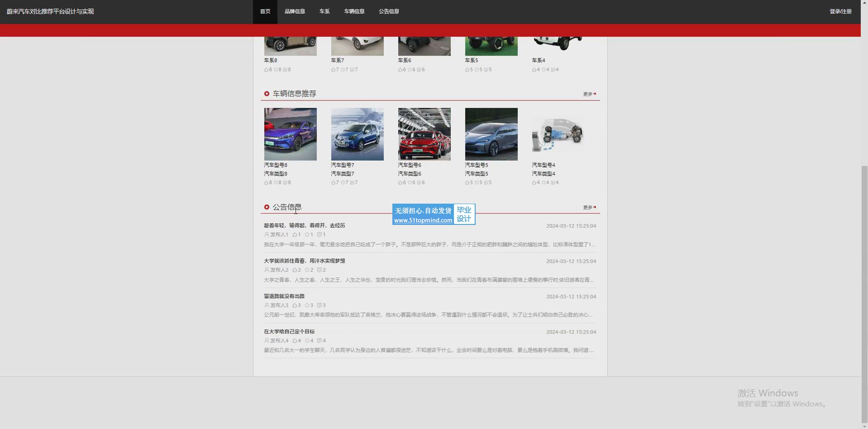
Task: Click comment icon under 车系6
Action: tap(419, 70)
